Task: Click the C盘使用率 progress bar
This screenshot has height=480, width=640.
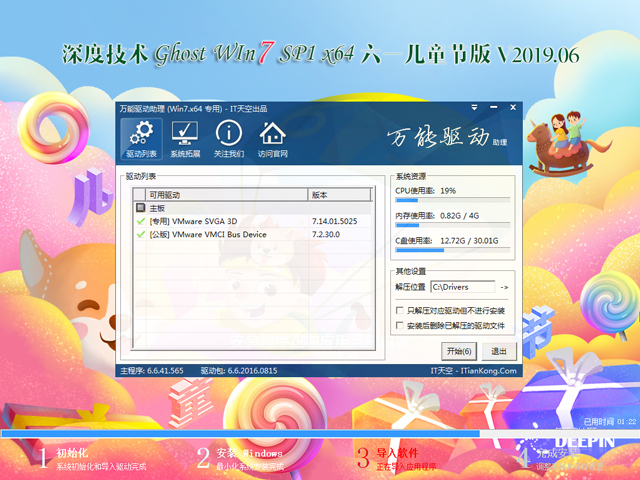Action: 453,250
